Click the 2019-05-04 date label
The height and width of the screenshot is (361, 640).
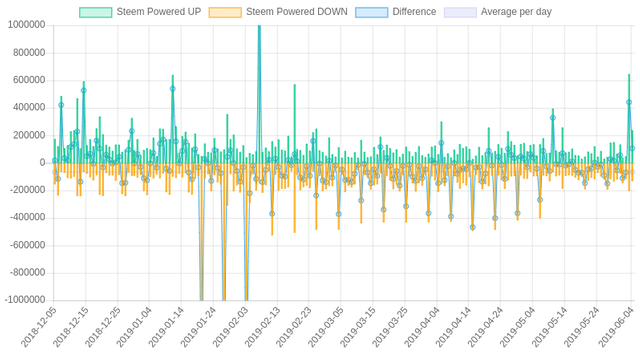coord(517,327)
